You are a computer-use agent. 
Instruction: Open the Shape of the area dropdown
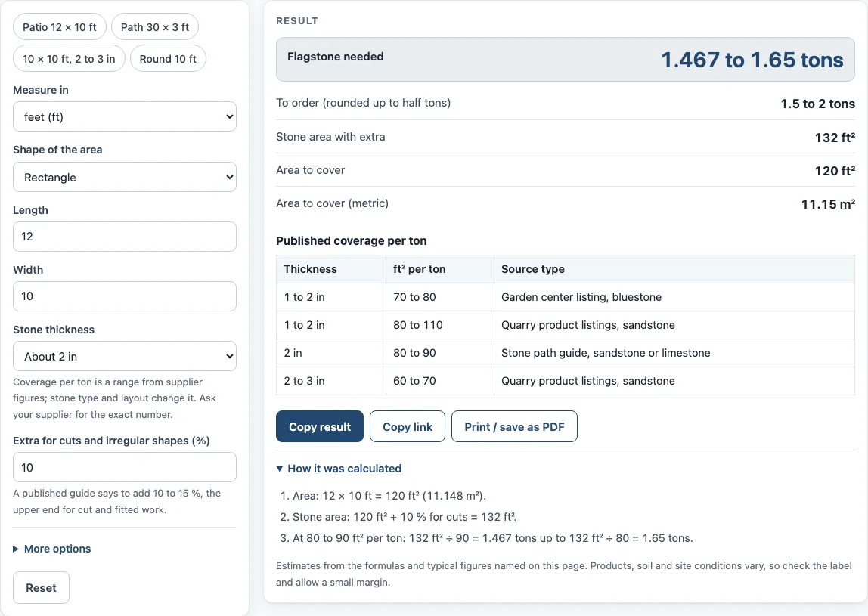pos(125,177)
